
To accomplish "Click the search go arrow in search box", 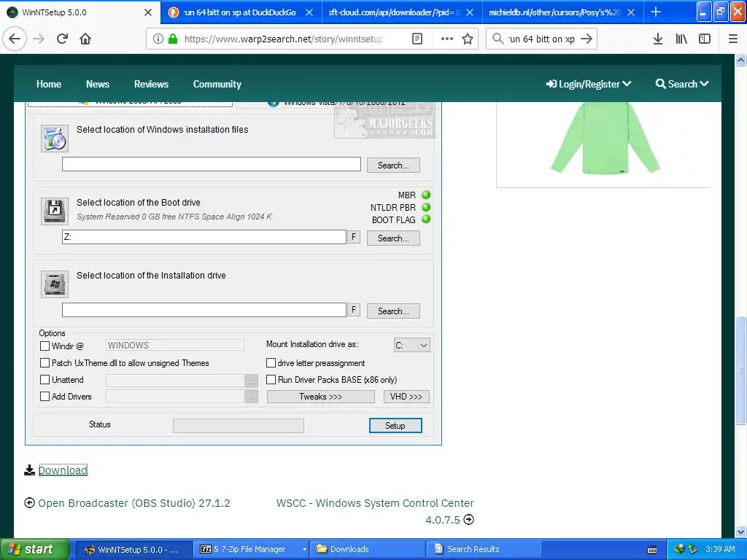I will pos(587,39).
